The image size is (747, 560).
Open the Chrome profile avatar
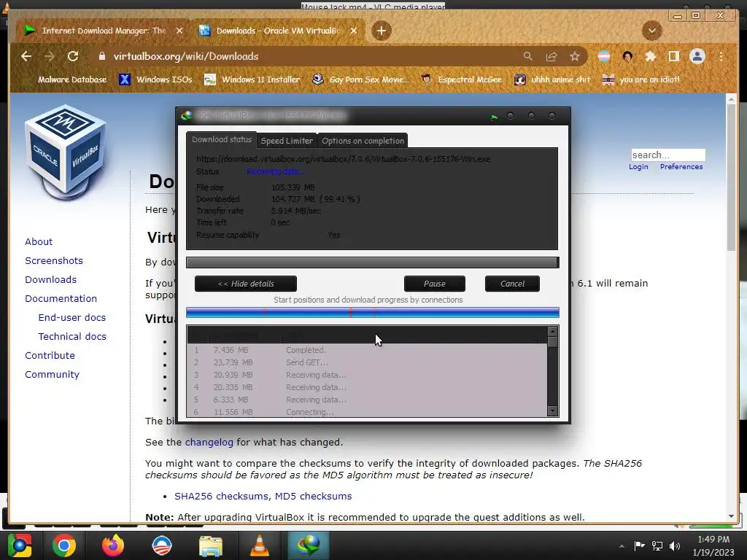click(697, 56)
